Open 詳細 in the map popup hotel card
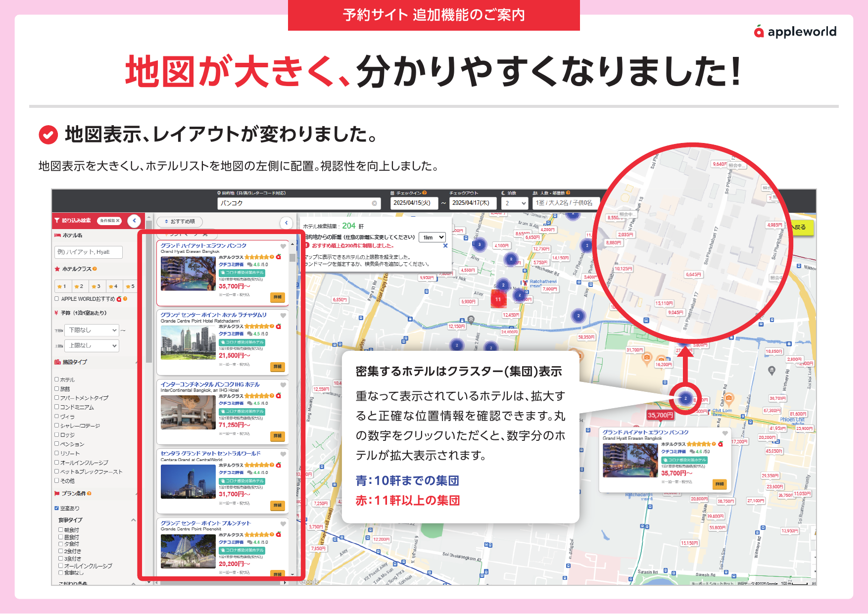Image resolution: width=868 pixels, height=614 pixels. (x=720, y=484)
